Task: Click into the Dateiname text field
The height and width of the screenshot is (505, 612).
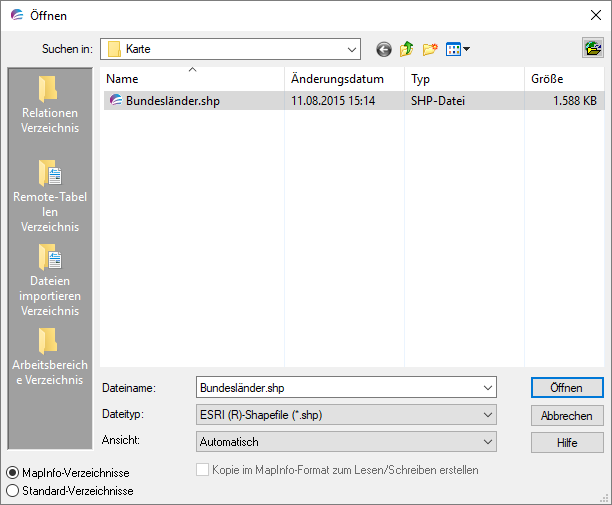Action: (x=338, y=388)
